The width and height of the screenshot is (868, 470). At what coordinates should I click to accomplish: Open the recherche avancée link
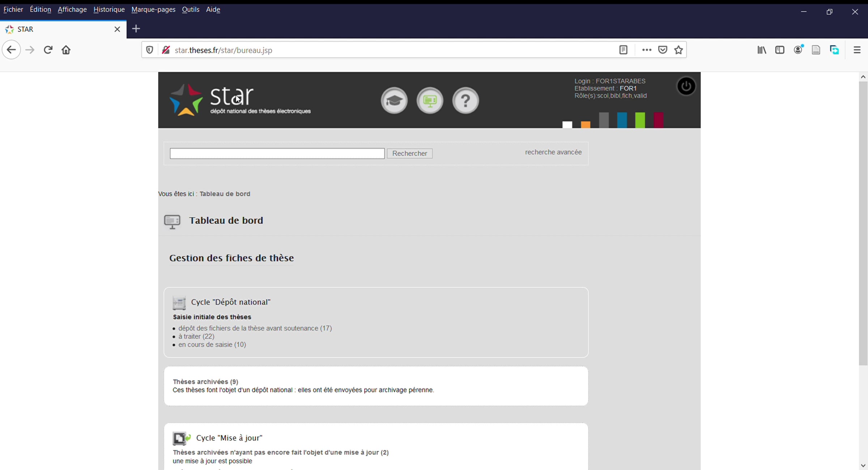[553, 152]
